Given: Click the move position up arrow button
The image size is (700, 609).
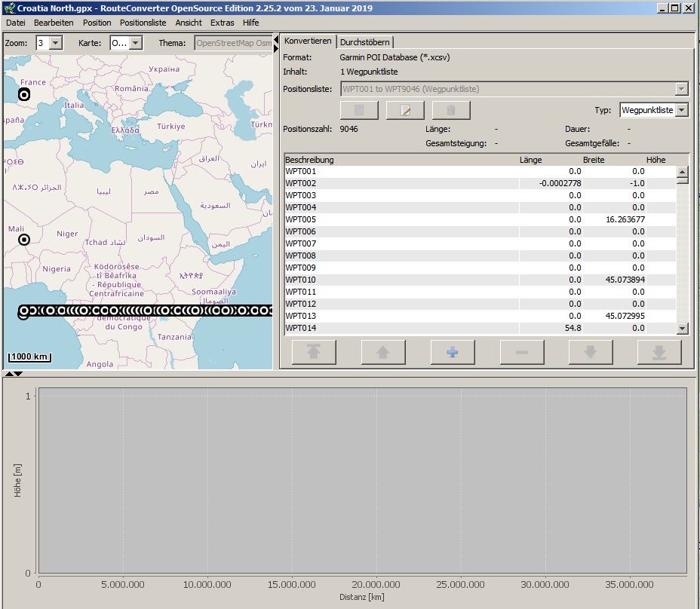Looking at the screenshot, I should coord(382,352).
